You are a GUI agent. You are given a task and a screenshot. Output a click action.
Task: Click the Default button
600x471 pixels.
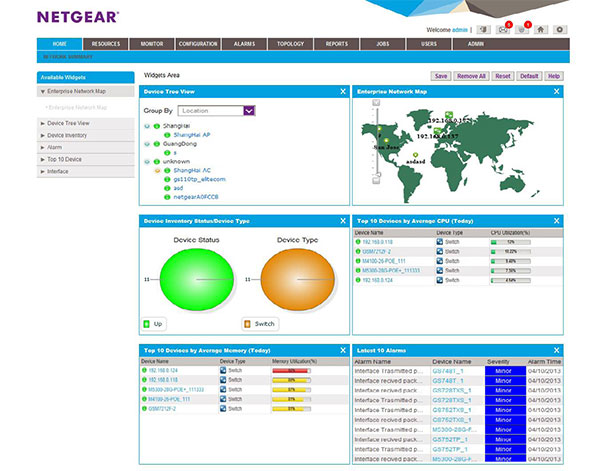[529, 76]
